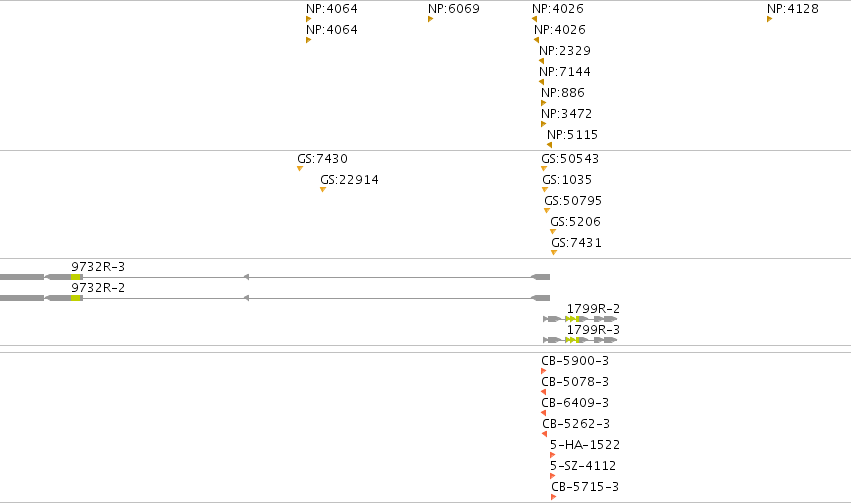
Task: Select the 1799R-3 transcript label
Action: click(593, 330)
